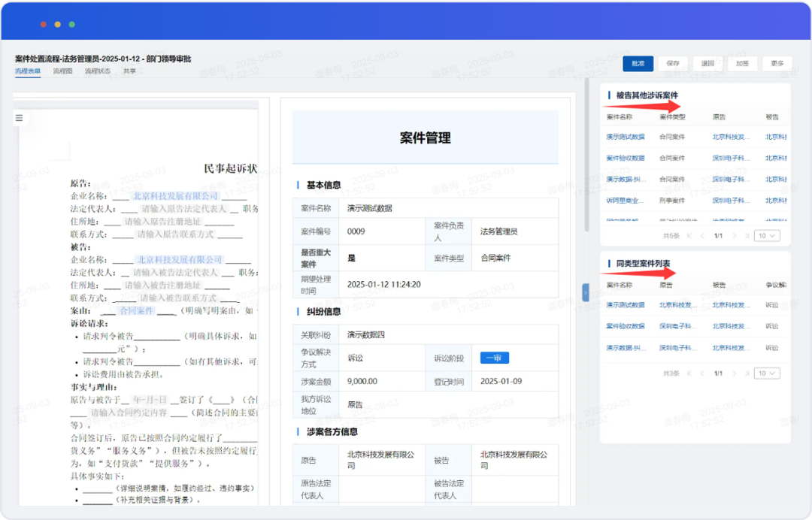Switch to the 共享 tab
This screenshot has width=812, height=520.
pos(129,71)
